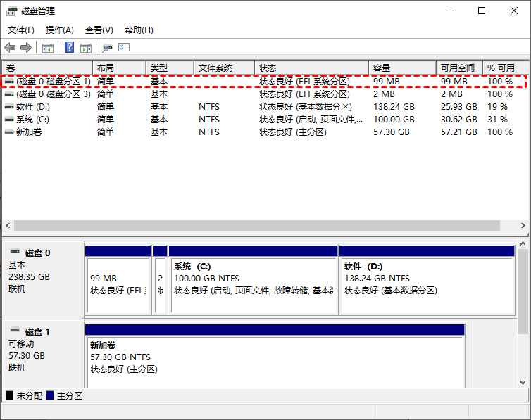Click the 磁盘 0 disk label panel
The height and width of the screenshot is (420, 531).
tap(43, 280)
